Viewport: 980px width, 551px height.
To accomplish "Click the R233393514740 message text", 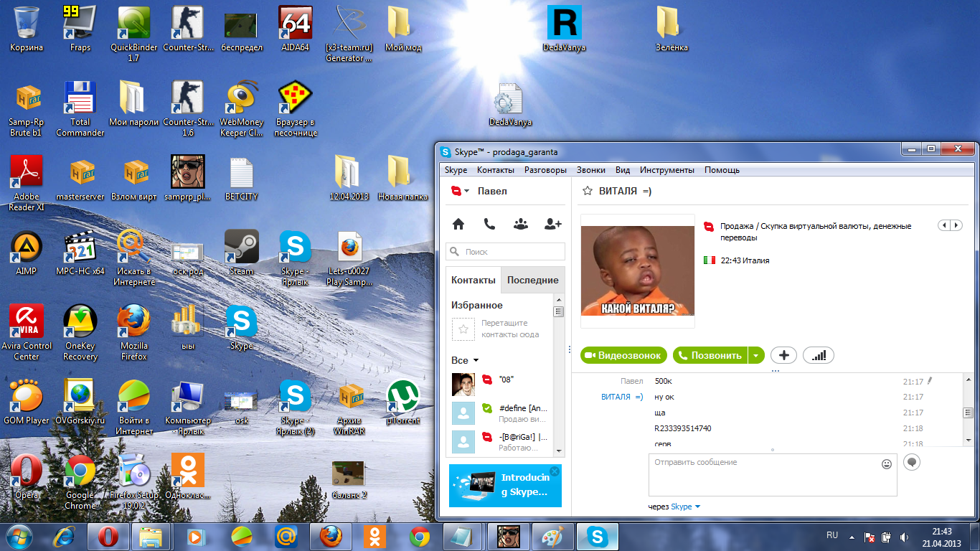I will coord(682,428).
